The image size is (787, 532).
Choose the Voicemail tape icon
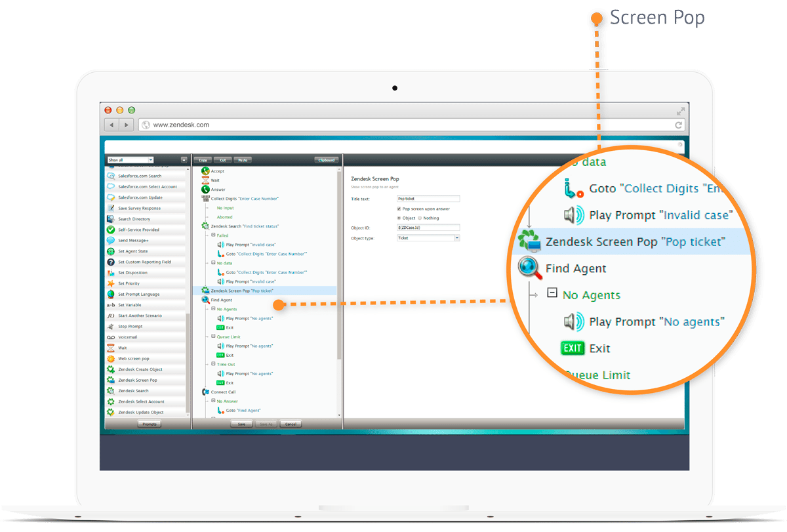coord(111,337)
